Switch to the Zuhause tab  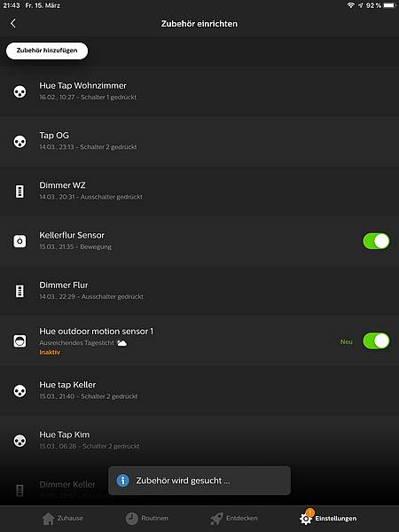63,519
